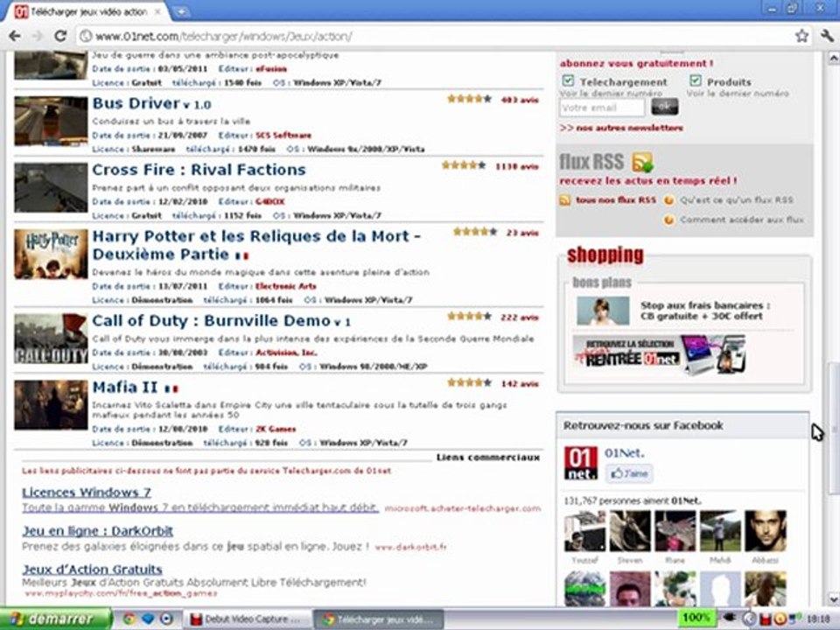Click the page vertical scrollbar thumb
Image resolution: width=840 pixels, height=630 pixels.
(x=834, y=430)
